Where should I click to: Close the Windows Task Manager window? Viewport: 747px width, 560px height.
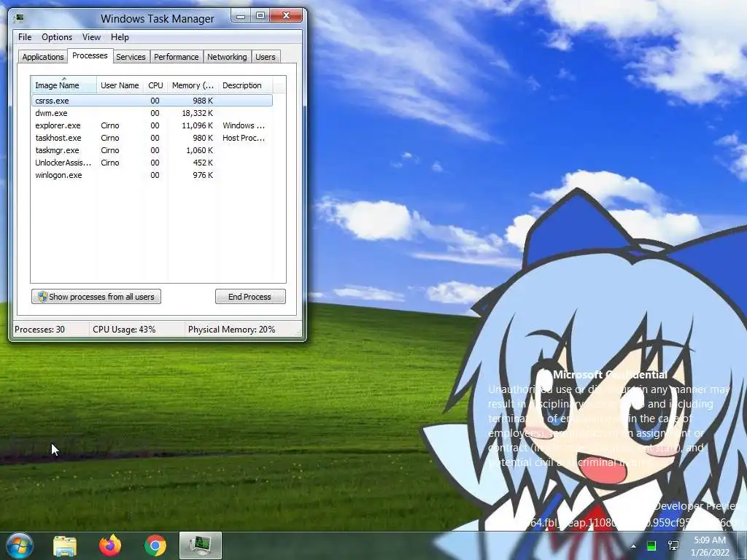(286, 16)
